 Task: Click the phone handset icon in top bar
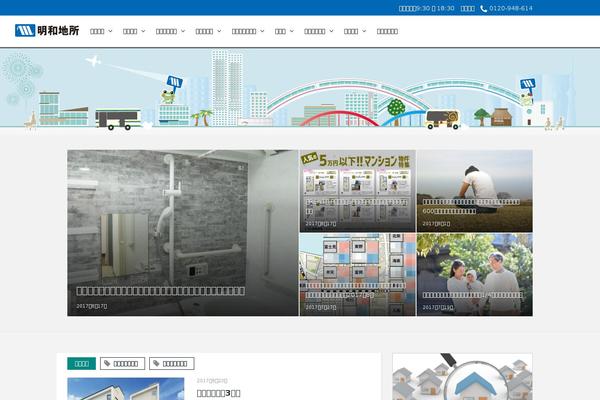(484, 8)
